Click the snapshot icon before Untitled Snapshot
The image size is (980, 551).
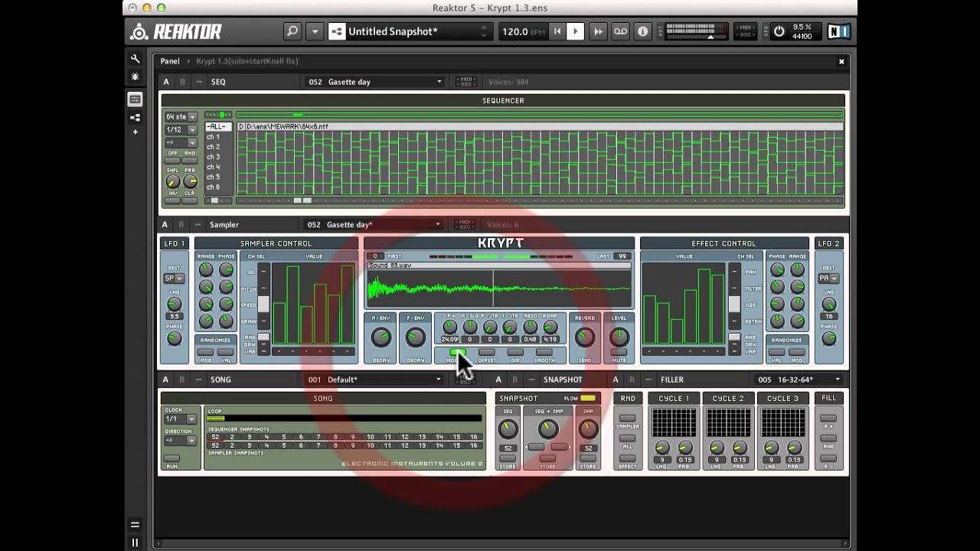[x=337, y=31]
